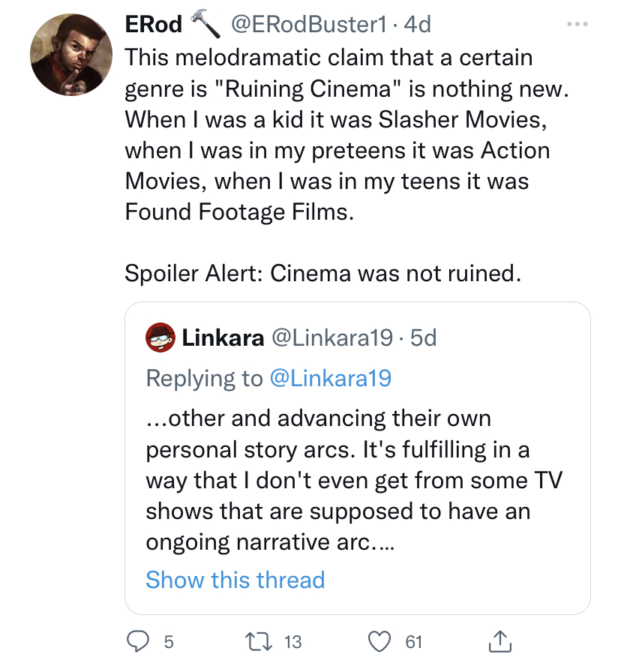Open the @ERodBuster1 handle
The width and height of the screenshot is (621, 672).
click(308, 24)
